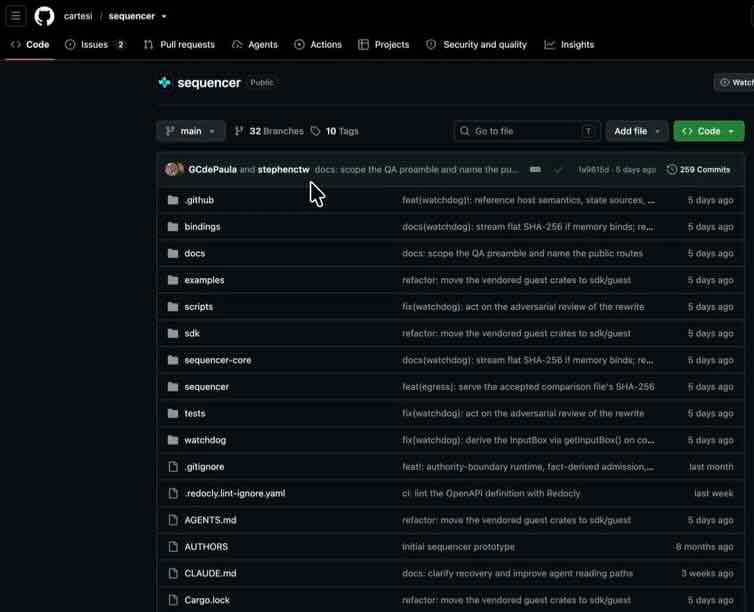Open 'ci: lint the OpenAPI definition' commit
This screenshot has width=754, height=612.
point(491,493)
